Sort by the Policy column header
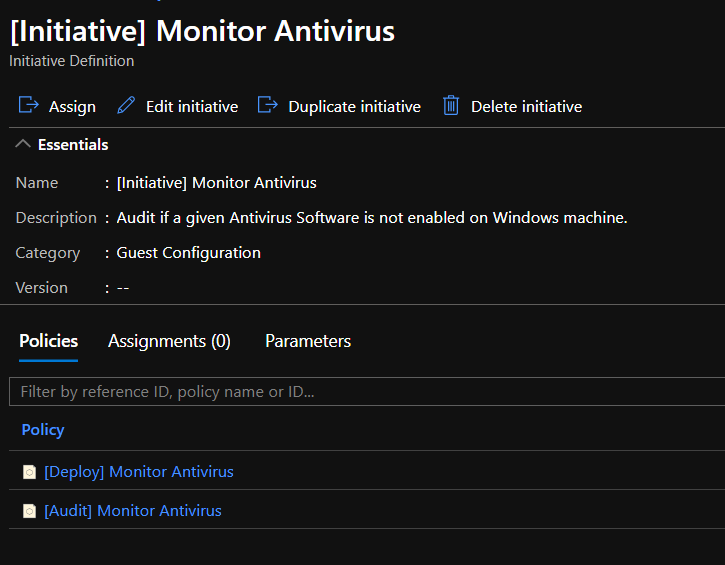The image size is (725, 565). point(43,429)
